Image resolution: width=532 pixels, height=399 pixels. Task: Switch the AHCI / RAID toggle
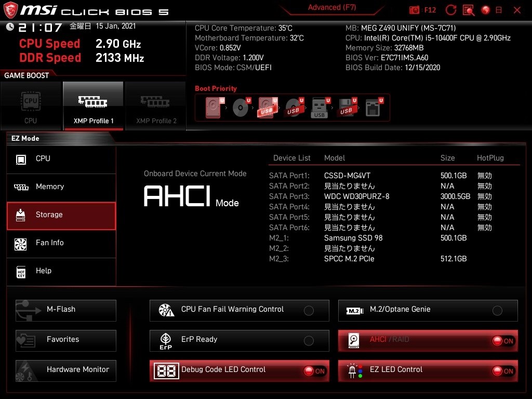click(x=503, y=341)
